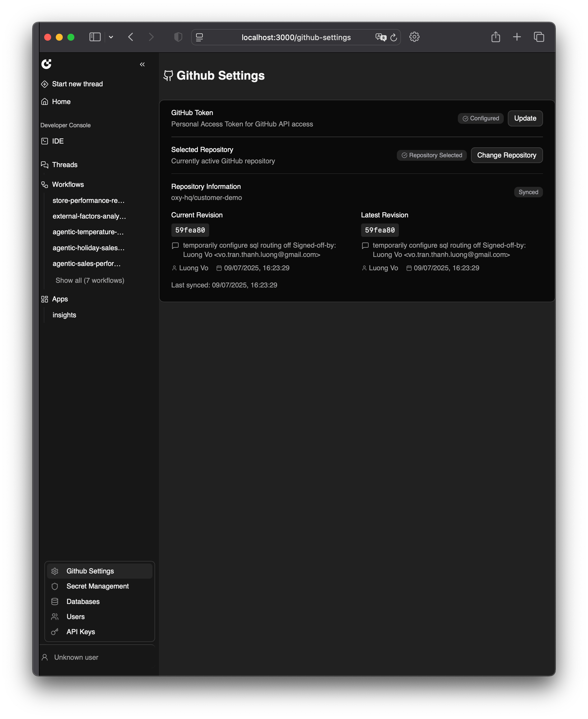Go to the Databases page
This screenshot has height=719, width=588.
pos(83,601)
